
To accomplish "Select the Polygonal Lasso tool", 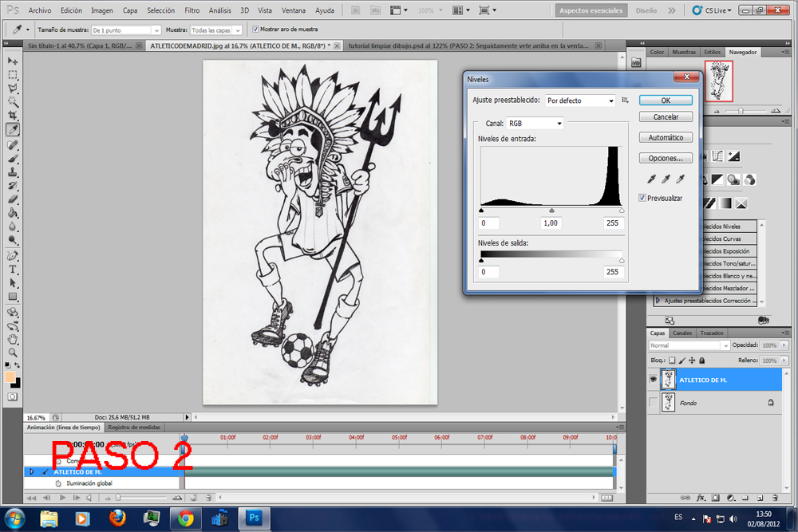I will [x=13, y=89].
